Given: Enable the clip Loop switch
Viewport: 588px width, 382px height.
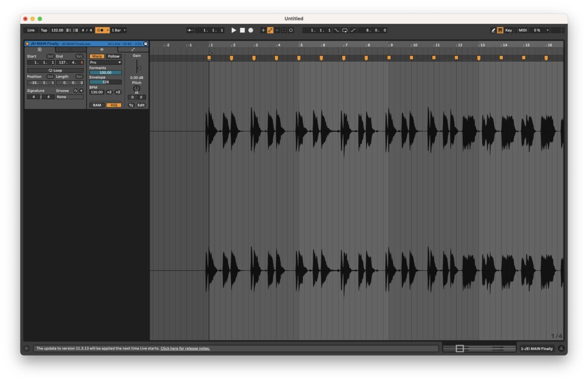Looking at the screenshot, I should point(55,71).
